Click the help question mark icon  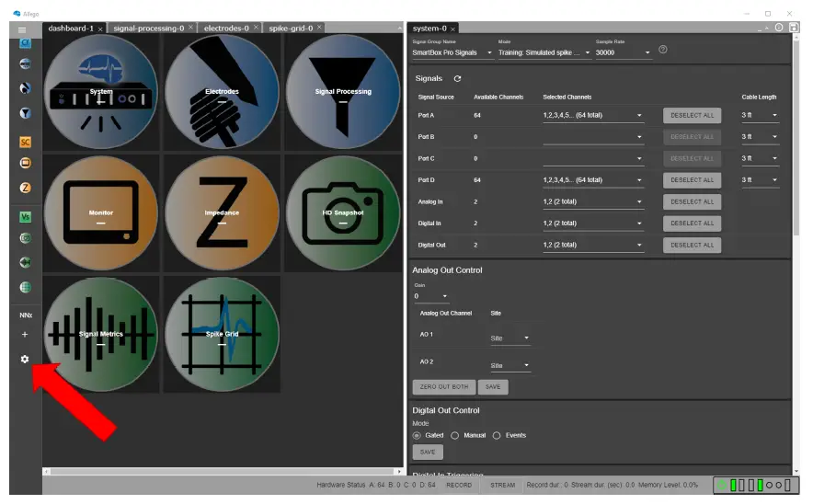(663, 50)
